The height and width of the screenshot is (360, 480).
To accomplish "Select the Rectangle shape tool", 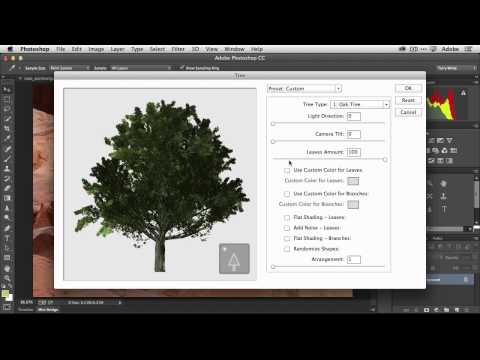I will [7, 258].
